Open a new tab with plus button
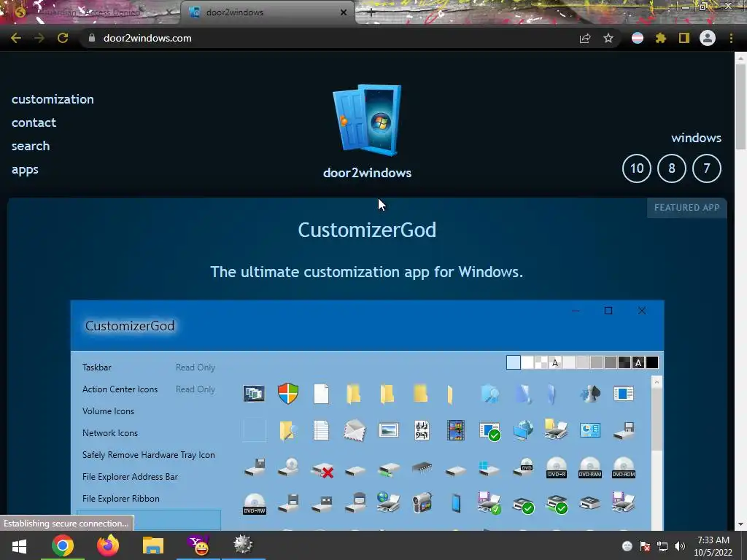This screenshot has height=560, width=747. [371, 13]
